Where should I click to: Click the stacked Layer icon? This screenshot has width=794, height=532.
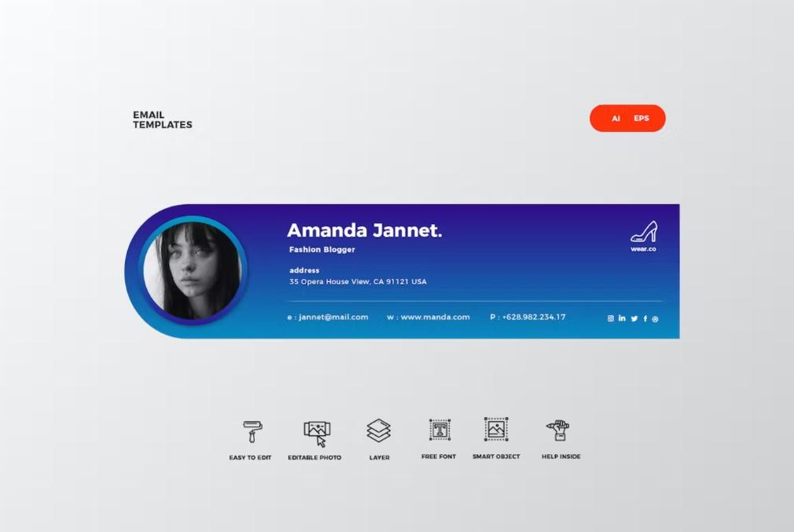click(x=379, y=431)
